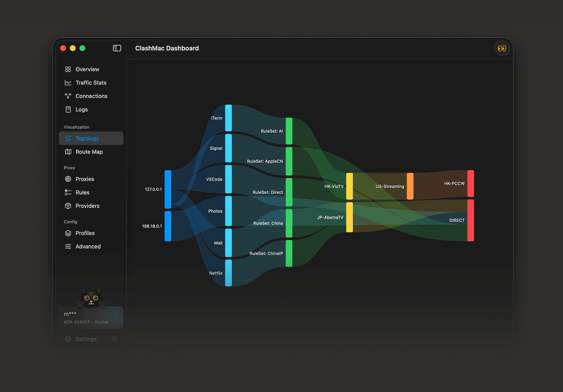This screenshot has height=392, width=563.
Task: Select Topology in the sidebar
Action: tap(91, 138)
